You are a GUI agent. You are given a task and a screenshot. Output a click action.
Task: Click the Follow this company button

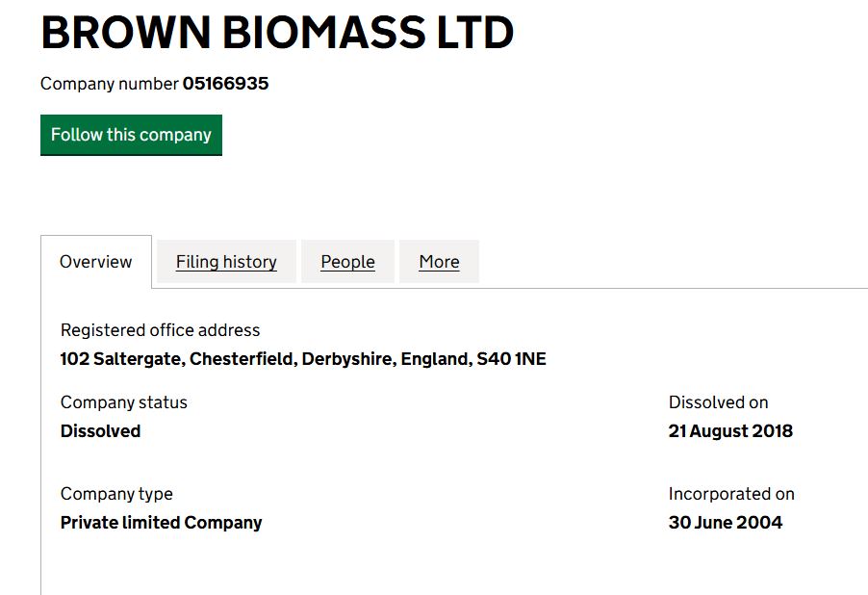131,135
